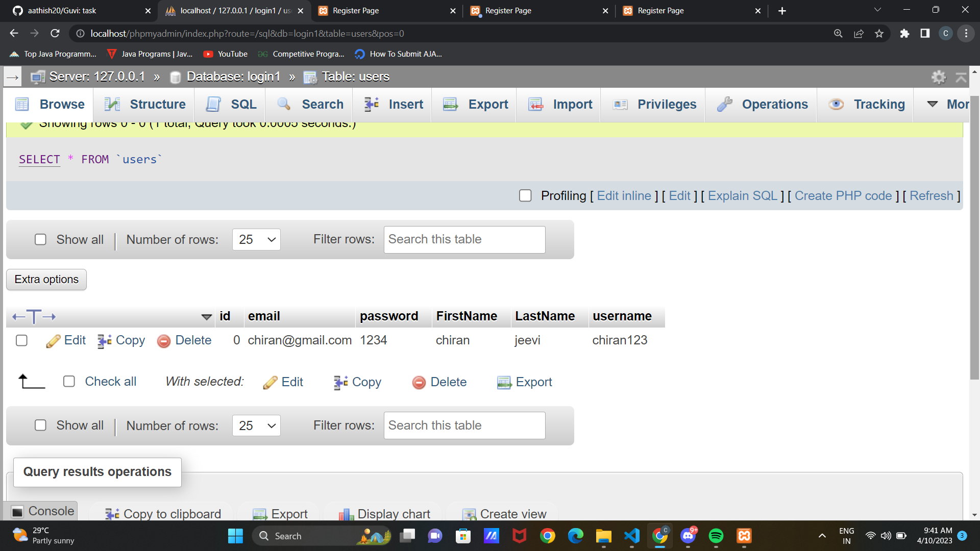Click the Refresh link

(x=931, y=196)
